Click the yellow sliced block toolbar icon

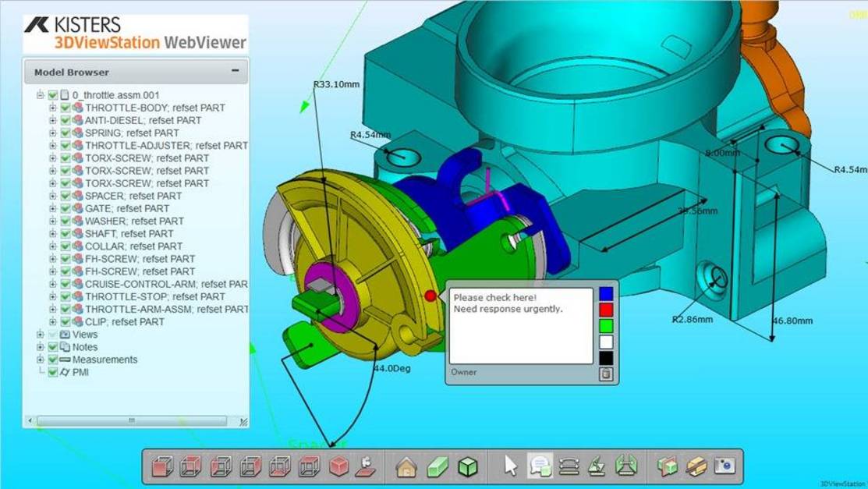pyautogui.click(x=696, y=466)
